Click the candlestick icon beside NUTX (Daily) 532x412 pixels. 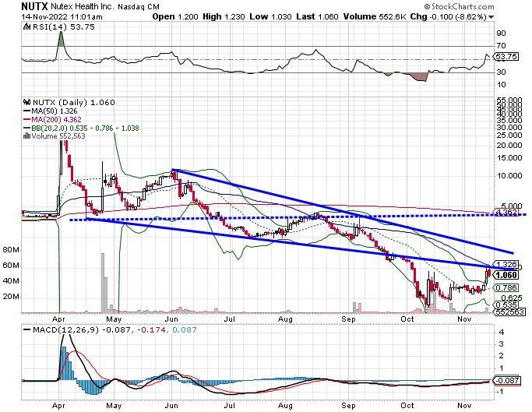click(x=26, y=102)
